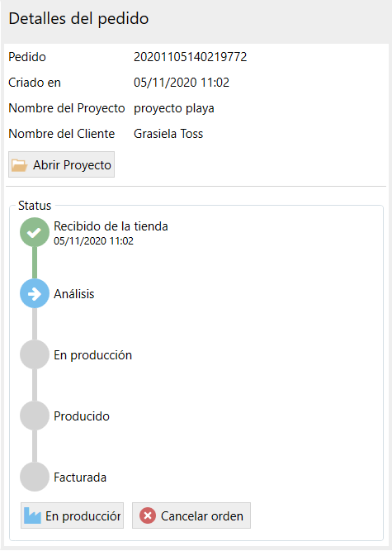The height and width of the screenshot is (551, 392).
Task: Click the blue arrow Análisis circle
Action: coord(35,294)
